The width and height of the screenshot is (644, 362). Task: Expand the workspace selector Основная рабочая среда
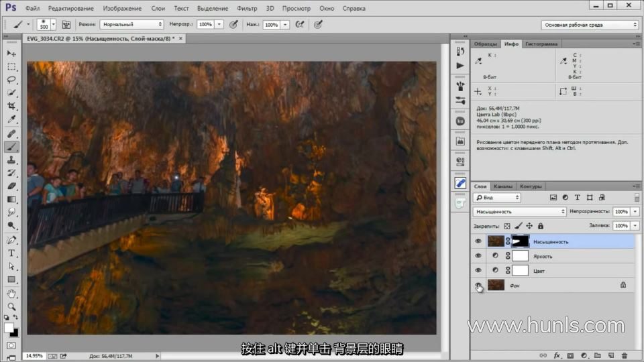589,25
